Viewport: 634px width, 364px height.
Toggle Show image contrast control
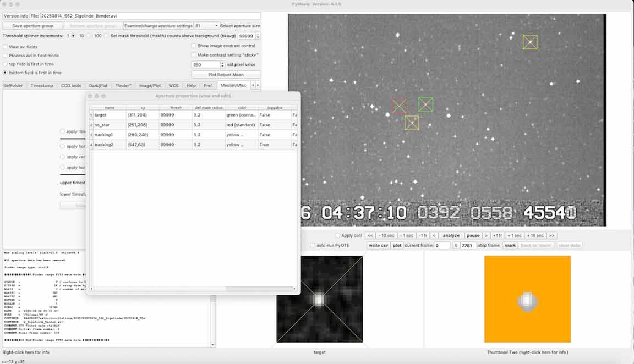194,46
